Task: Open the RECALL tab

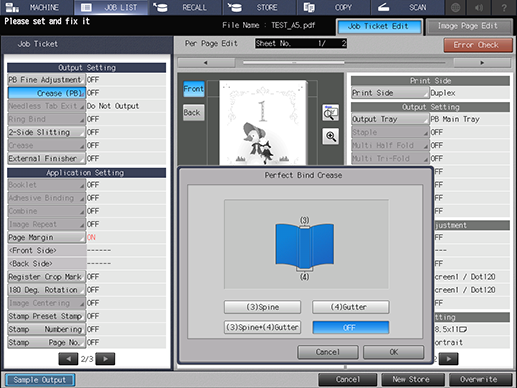Action: click(185, 7)
